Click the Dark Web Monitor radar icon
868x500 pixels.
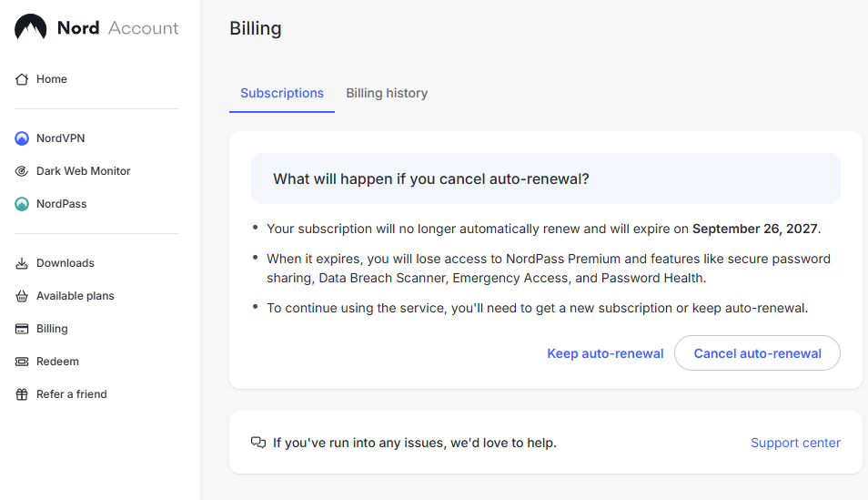(22, 171)
